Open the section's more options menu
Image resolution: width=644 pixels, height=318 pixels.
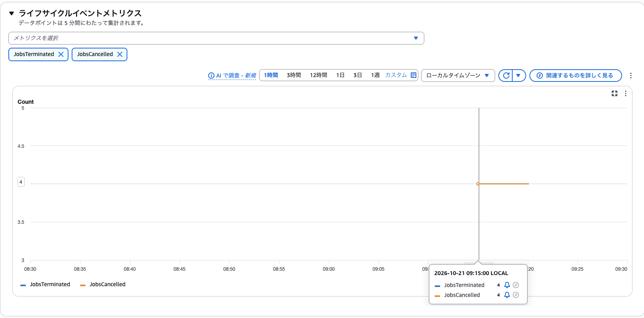(631, 76)
